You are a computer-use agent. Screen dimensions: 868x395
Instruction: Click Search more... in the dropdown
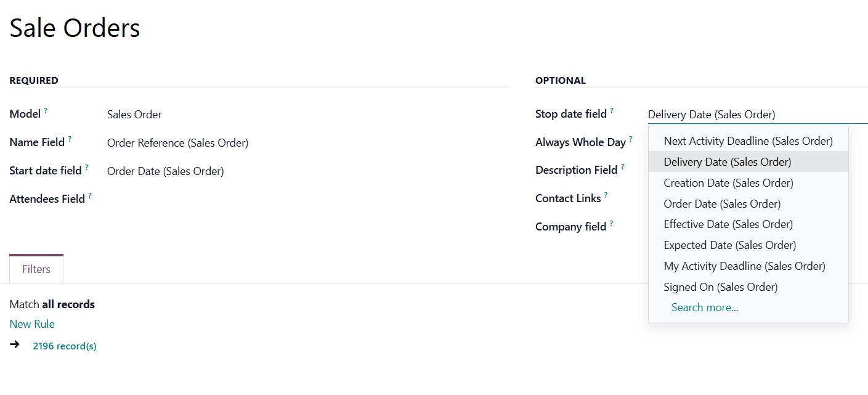point(704,307)
